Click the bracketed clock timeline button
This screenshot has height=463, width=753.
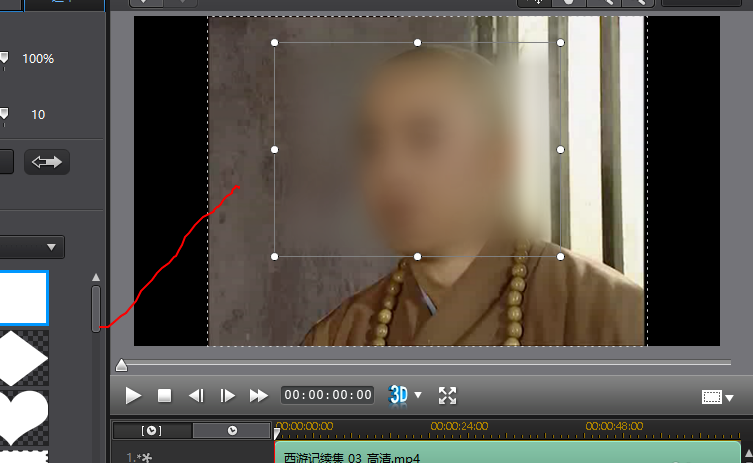(152, 430)
